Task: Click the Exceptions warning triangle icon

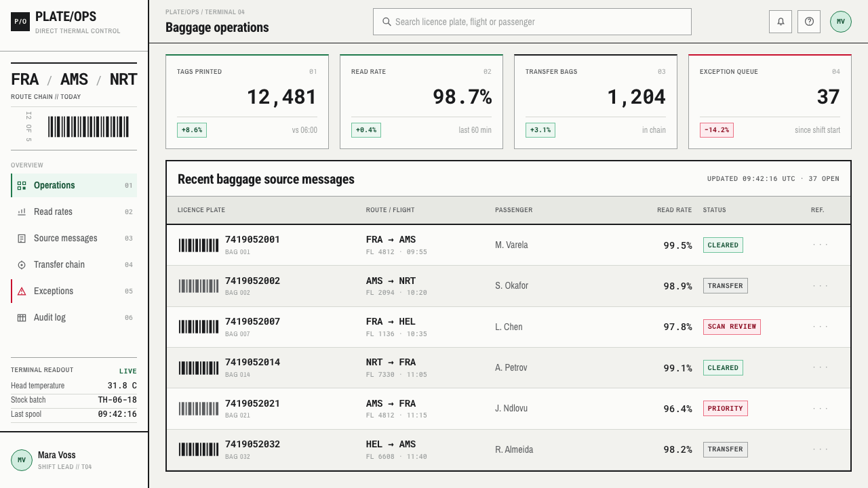Action: (x=22, y=291)
